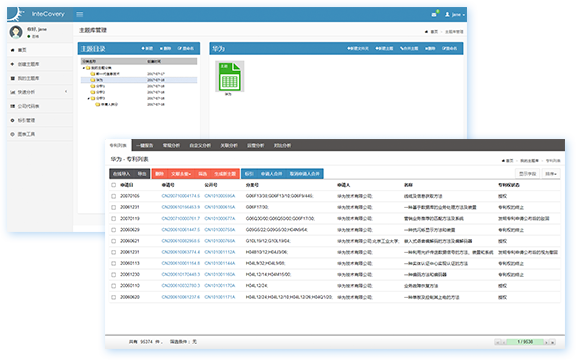Click the chart icon of 快速分析 sidebar item
The height and width of the screenshot is (360, 576).
tap(12, 92)
